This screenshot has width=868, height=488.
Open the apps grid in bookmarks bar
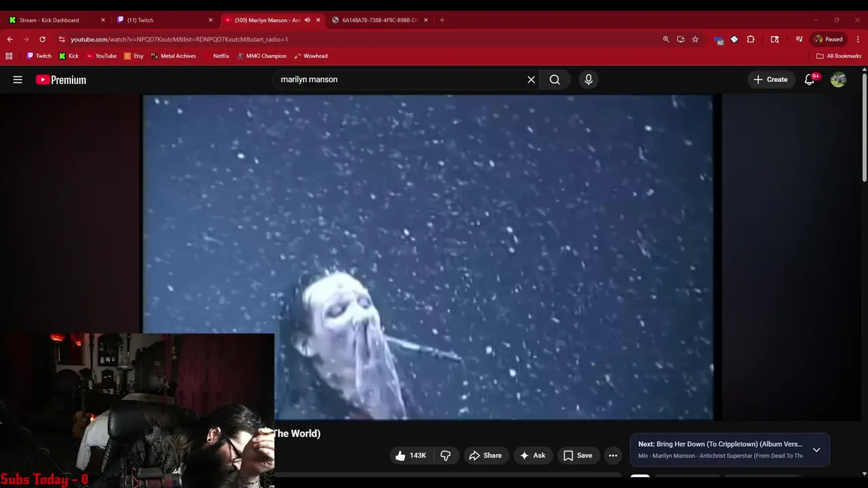pyautogui.click(x=9, y=56)
